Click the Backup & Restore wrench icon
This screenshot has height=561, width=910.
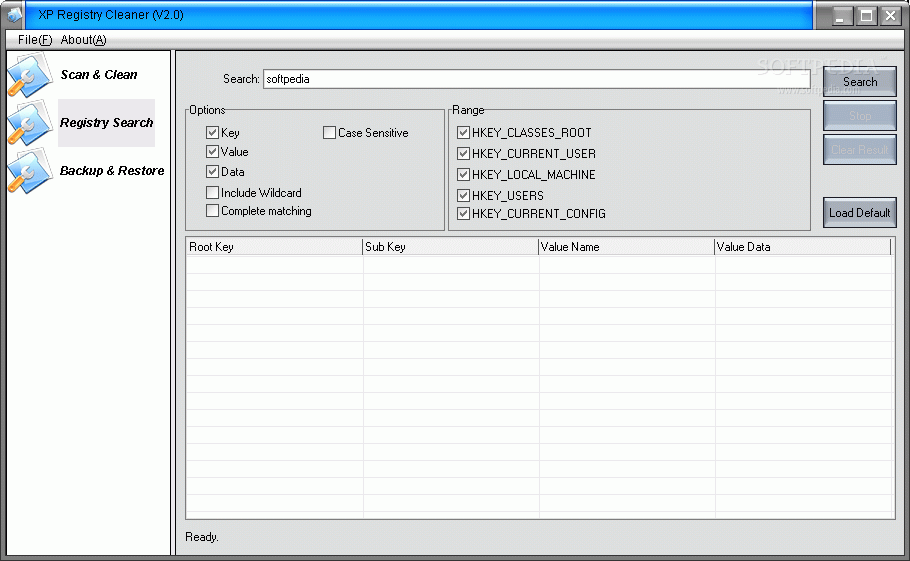coord(30,171)
